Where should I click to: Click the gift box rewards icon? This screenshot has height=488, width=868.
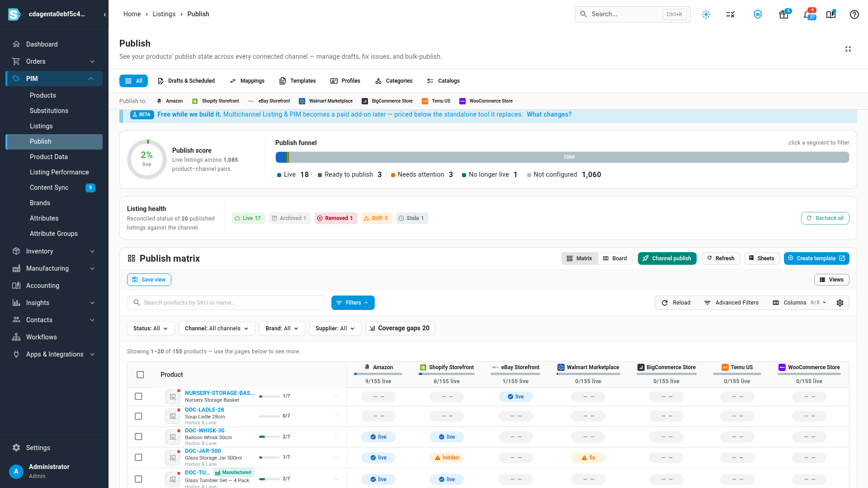pos(783,14)
